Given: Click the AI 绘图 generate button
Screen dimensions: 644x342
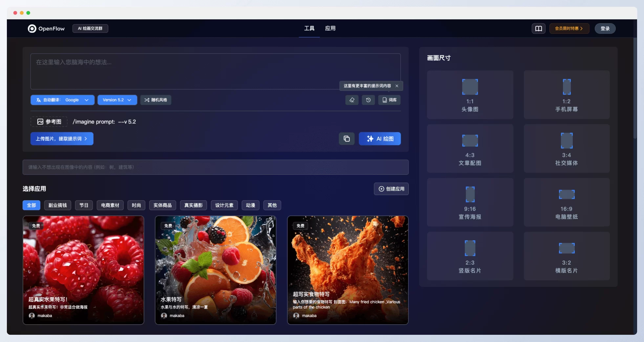Looking at the screenshot, I should (379, 139).
